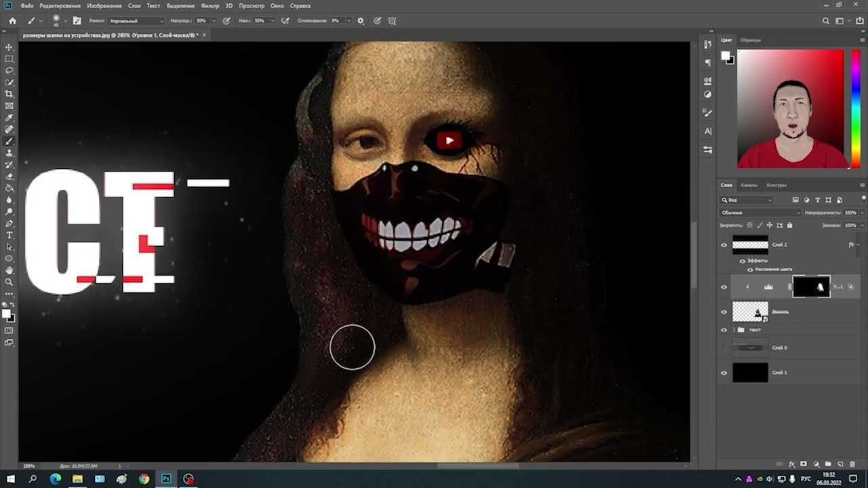Viewport: 868px width, 488px height.
Task: Switch to the Образцы tab
Action: point(751,40)
